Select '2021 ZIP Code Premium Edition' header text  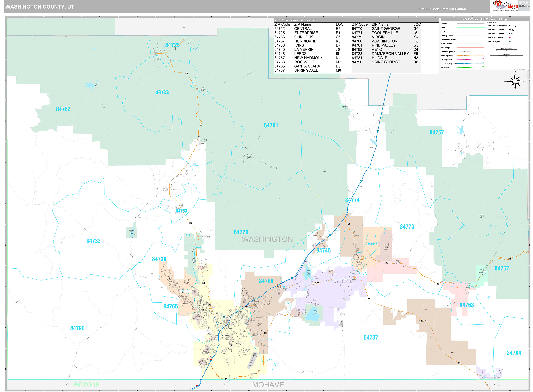[x=442, y=9]
